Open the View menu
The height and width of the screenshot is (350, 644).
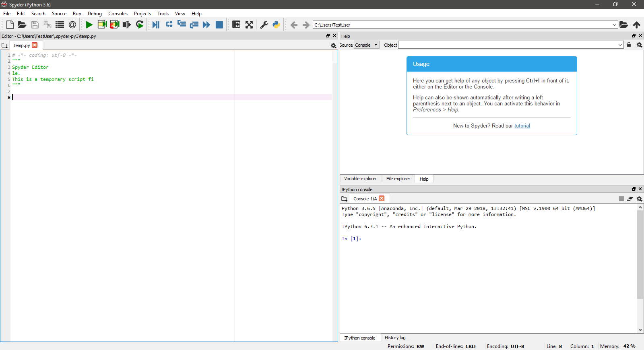180,14
